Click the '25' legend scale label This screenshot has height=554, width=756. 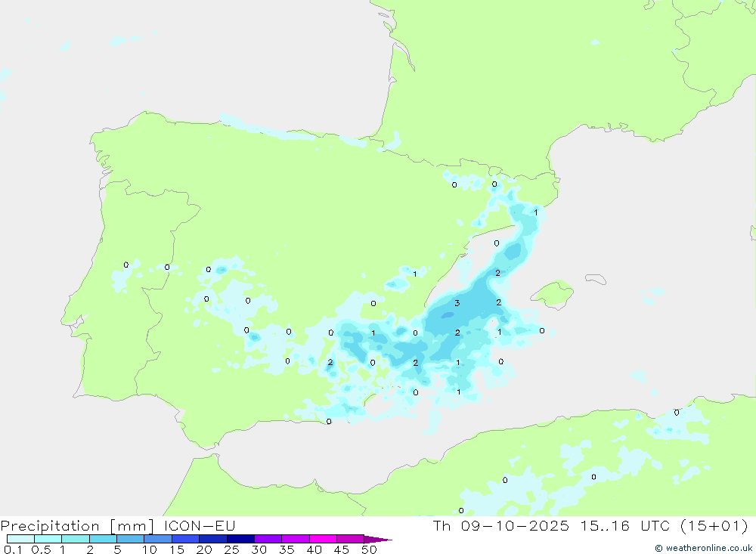pos(231,549)
